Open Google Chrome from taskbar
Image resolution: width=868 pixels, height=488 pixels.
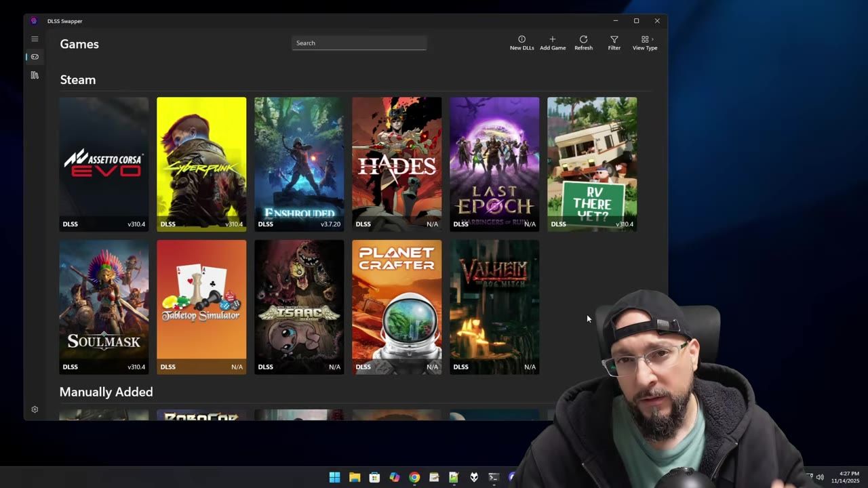(414, 477)
